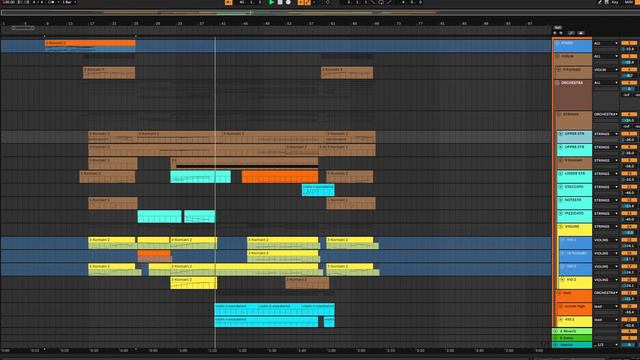The image size is (640, 360).
Task: Select the B Delay return track
Action: [572, 338]
